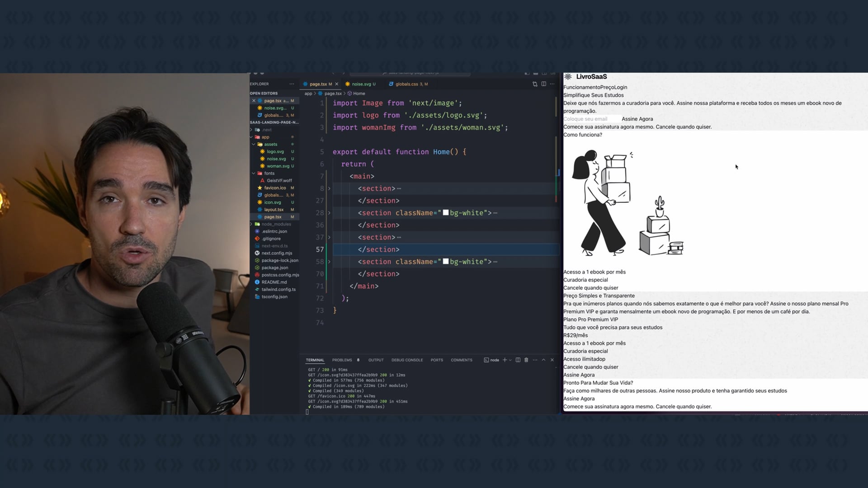The height and width of the screenshot is (488, 868).
Task: Split the terminal panel
Action: [518, 360]
